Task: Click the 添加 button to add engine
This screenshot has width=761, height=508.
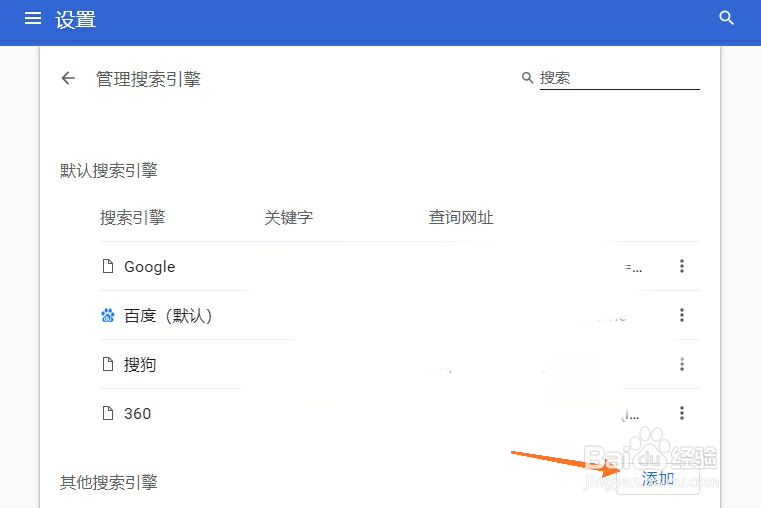Action: pyautogui.click(x=658, y=479)
